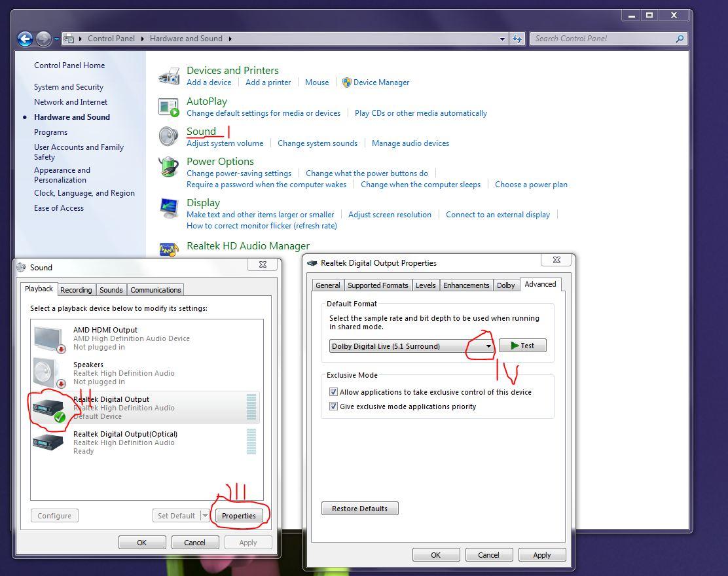Screen dimensions: 728x576
Task: Click the Back navigation arrow
Action: 25,39
